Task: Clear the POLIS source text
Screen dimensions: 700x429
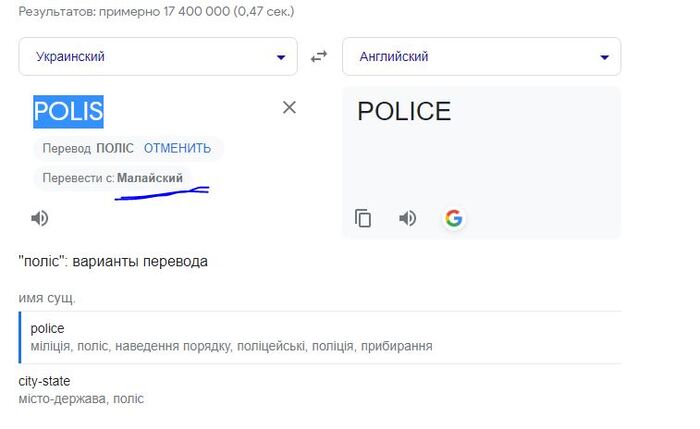Action: coord(289,108)
